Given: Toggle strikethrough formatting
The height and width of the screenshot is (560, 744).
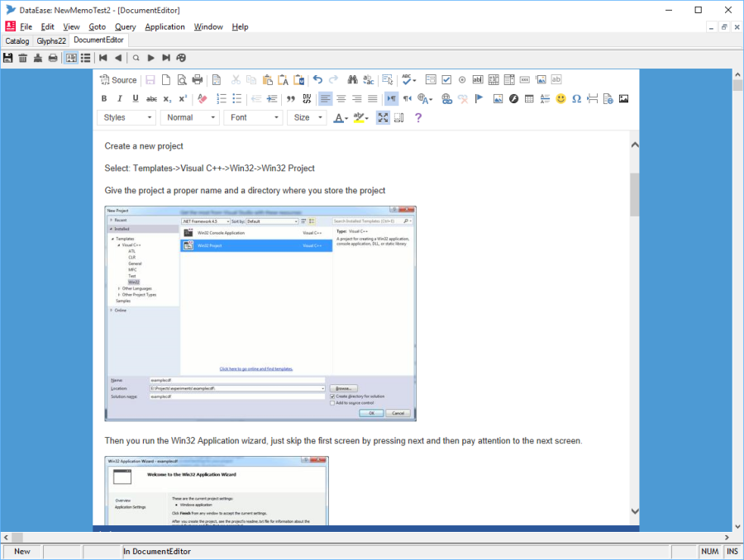Looking at the screenshot, I should pos(151,98).
